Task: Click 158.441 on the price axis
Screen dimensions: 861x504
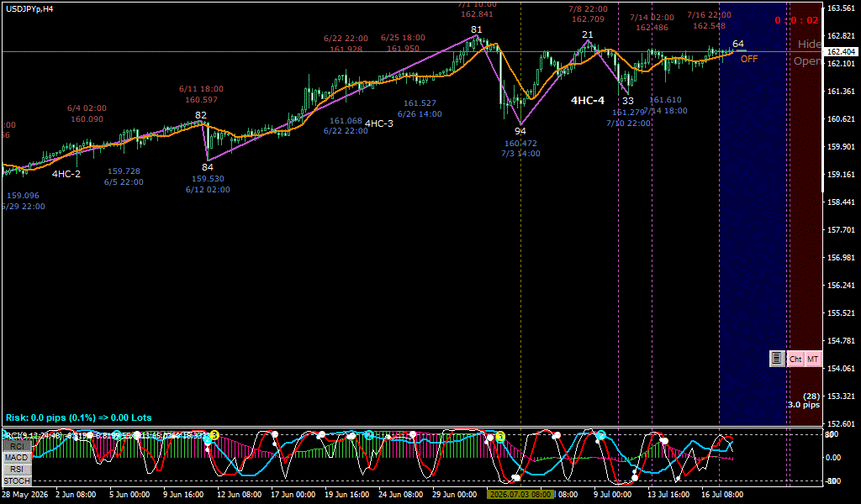Action: 842,202
